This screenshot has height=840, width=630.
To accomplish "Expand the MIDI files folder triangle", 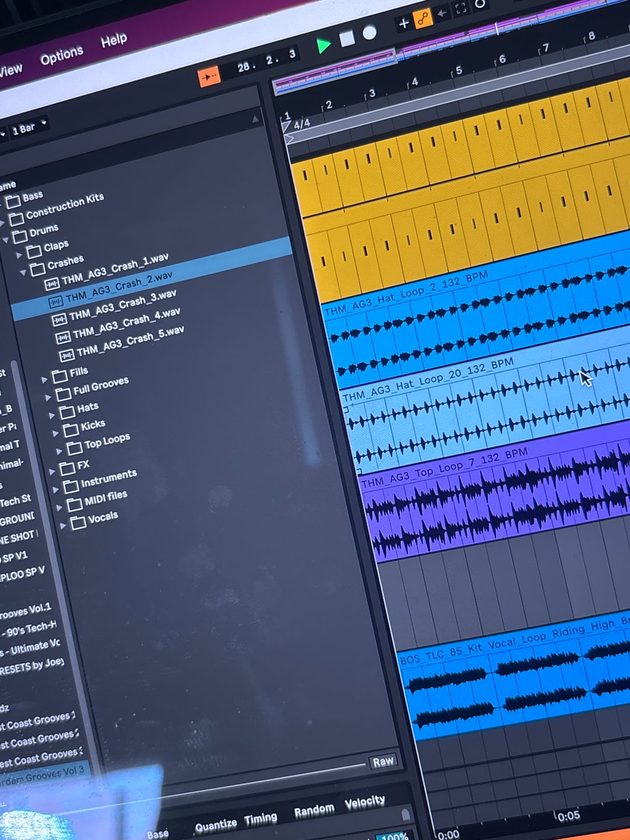I will pos(59,508).
